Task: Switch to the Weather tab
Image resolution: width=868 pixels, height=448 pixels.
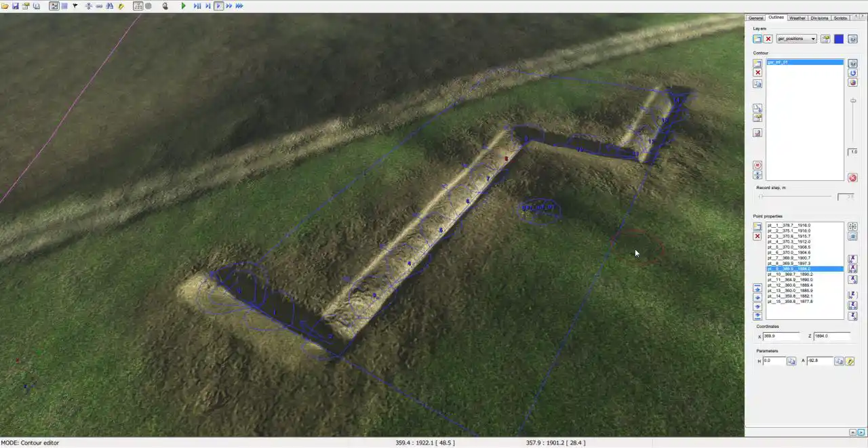Action: (x=797, y=18)
